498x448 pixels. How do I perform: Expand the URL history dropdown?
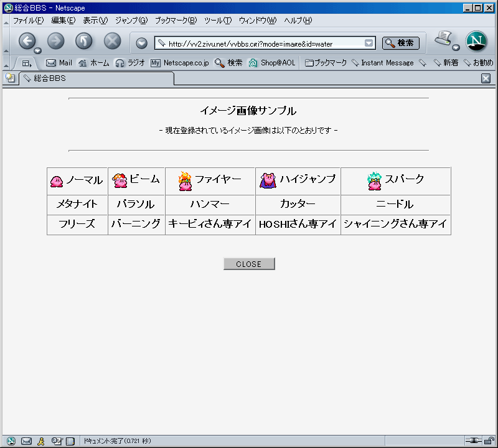coord(369,43)
